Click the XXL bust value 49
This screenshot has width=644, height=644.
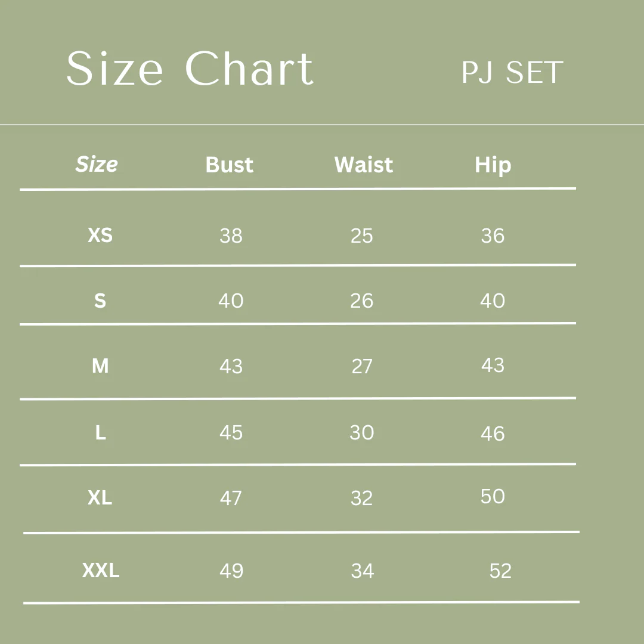231,571
